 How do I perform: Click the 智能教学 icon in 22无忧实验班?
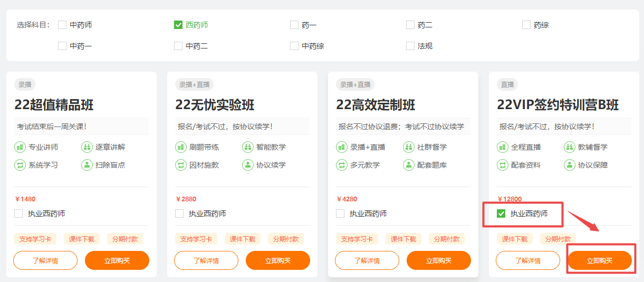248,147
